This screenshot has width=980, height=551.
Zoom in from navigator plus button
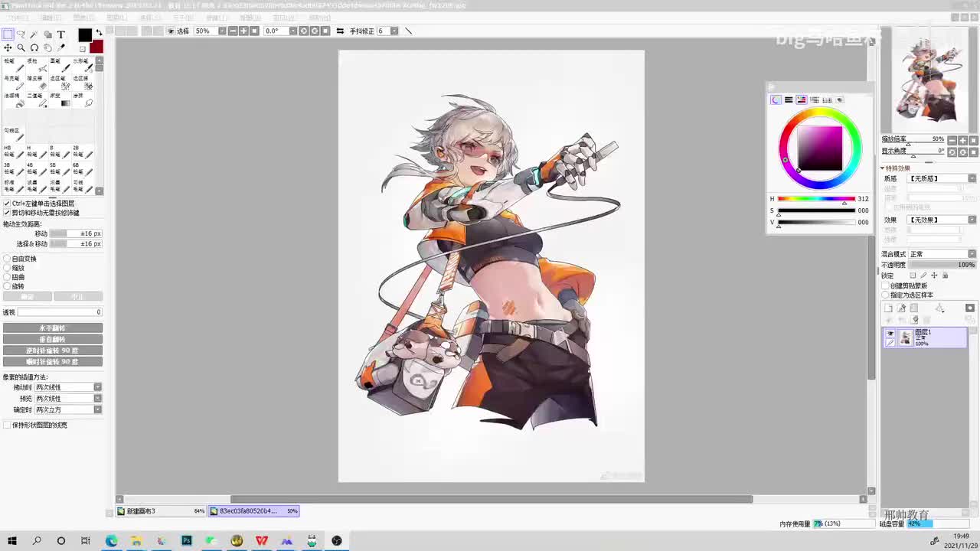963,140
